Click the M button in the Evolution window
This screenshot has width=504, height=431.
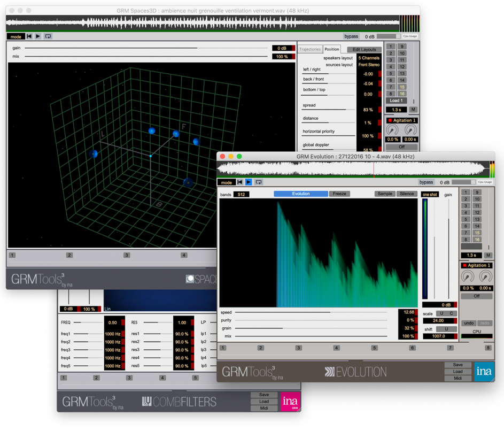point(488,255)
